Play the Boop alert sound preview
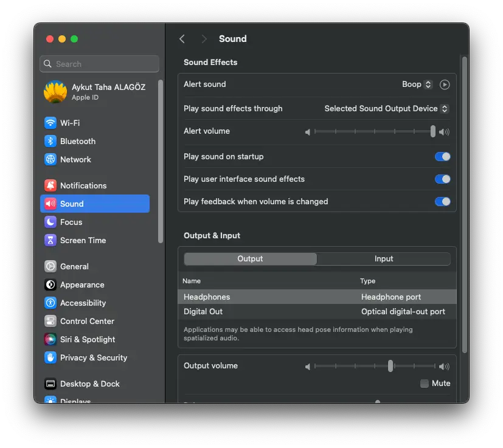Image resolution: width=503 pixels, height=448 pixels. coord(444,84)
